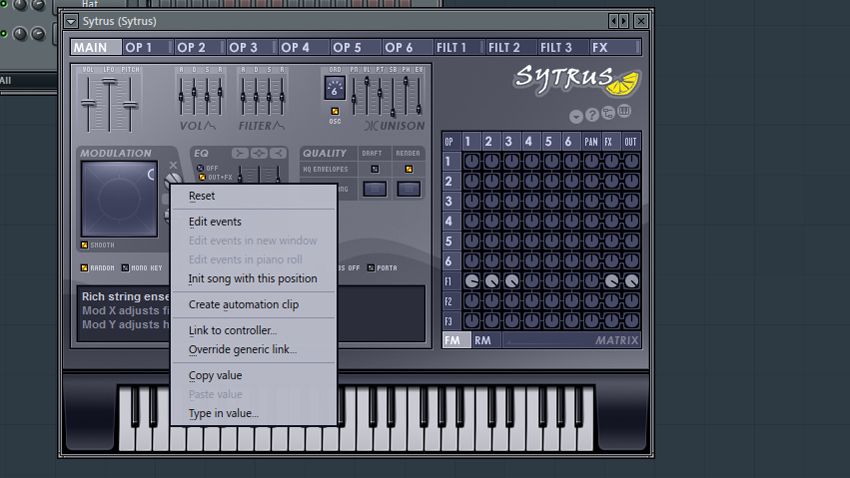Image resolution: width=850 pixels, height=478 pixels.
Task: Choose Reset from the context menu
Action: (x=254, y=196)
